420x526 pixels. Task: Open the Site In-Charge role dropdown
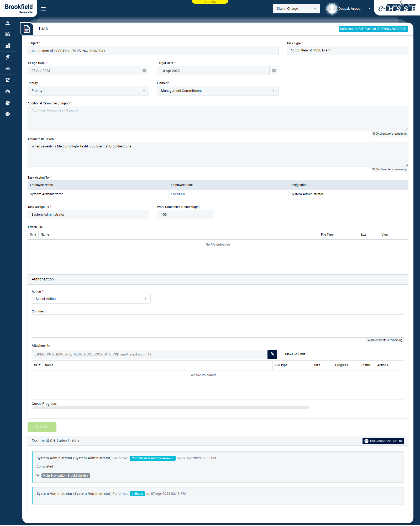[x=296, y=9]
